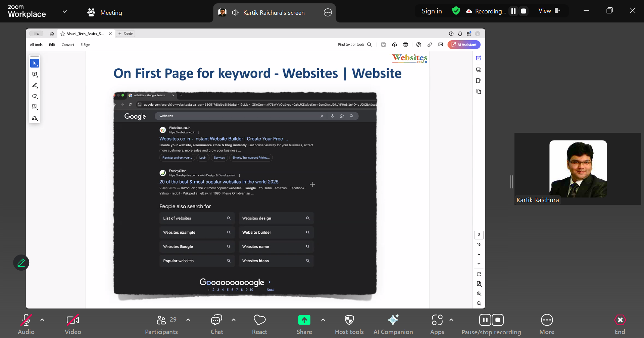Image resolution: width=644 pixels, height=338 pixels.
Task: Choose the Acrobat selection arrow tool
Action: click(35, 63)
